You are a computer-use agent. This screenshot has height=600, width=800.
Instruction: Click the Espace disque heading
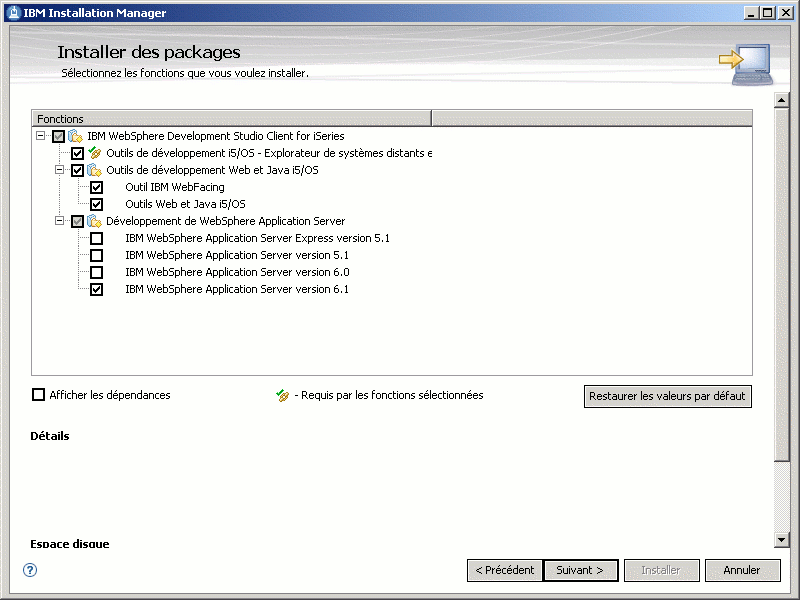coord(70,543)
